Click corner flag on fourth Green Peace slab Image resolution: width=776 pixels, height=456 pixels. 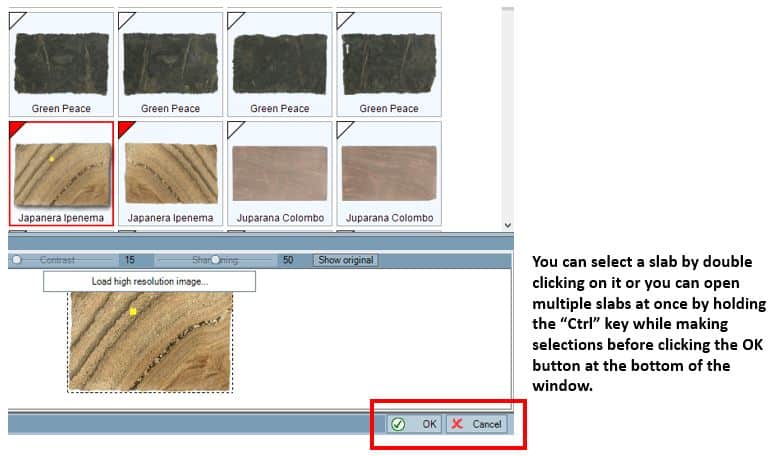tap(344, 20)
